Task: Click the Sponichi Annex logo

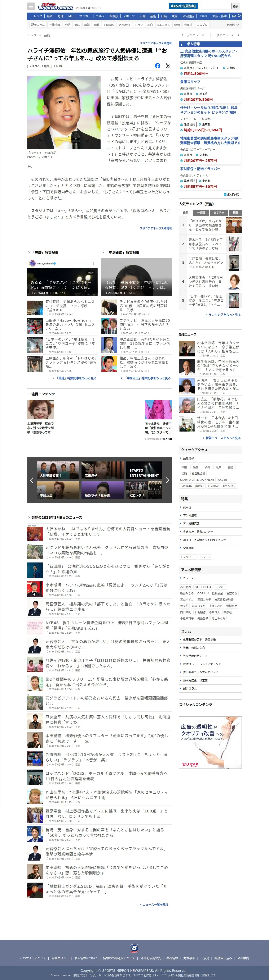Action: (55, 6)
